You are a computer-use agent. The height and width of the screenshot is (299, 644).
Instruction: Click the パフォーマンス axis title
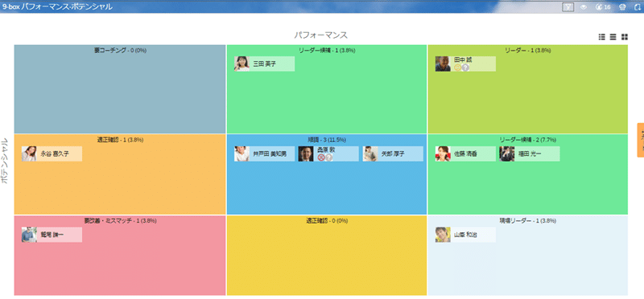(320, 35)
